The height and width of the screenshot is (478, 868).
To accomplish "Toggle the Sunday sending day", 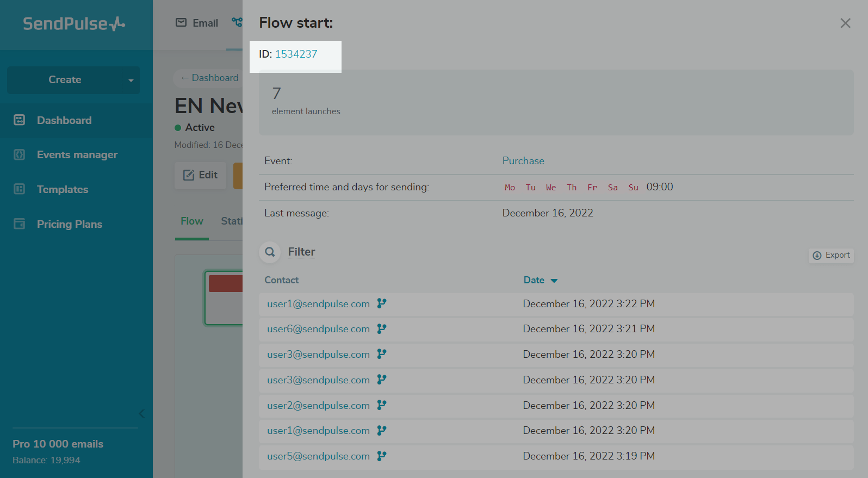I will click(x=633, y=188).
